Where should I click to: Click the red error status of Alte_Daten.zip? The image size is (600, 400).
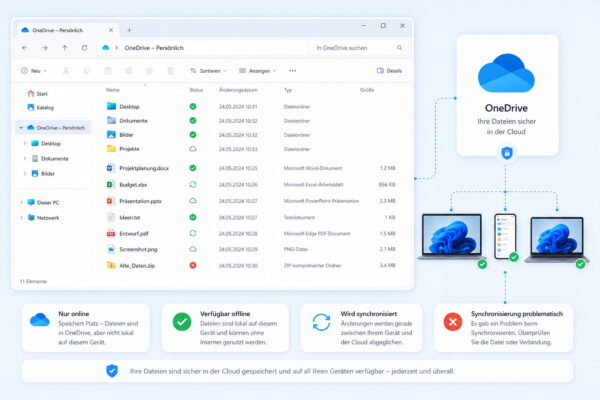click(193, 265)
